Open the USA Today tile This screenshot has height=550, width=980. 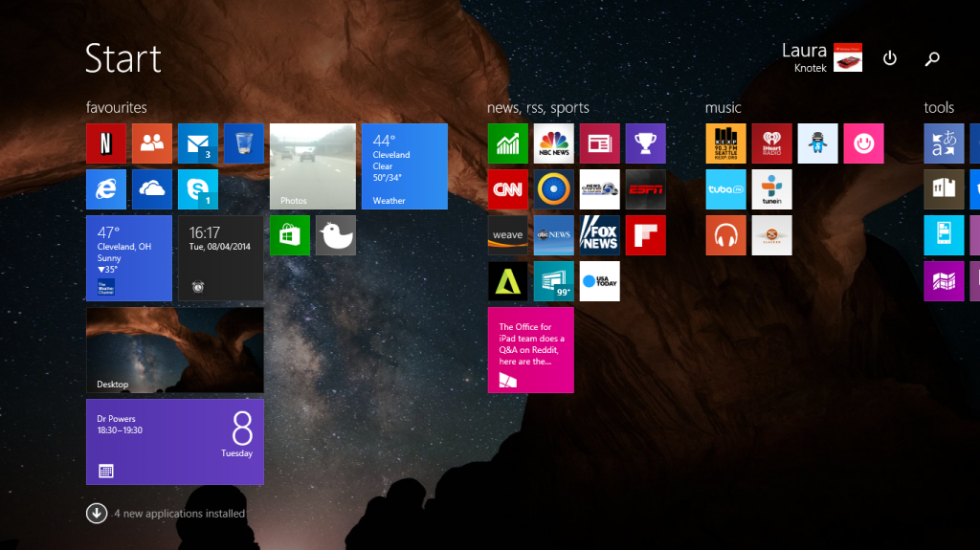coord(599,281)
